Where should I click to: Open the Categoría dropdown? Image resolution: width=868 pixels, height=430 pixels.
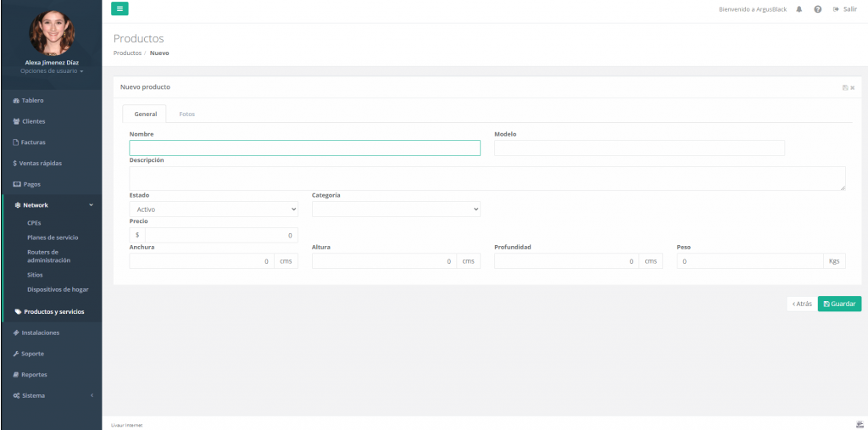(x=396, y=209)
